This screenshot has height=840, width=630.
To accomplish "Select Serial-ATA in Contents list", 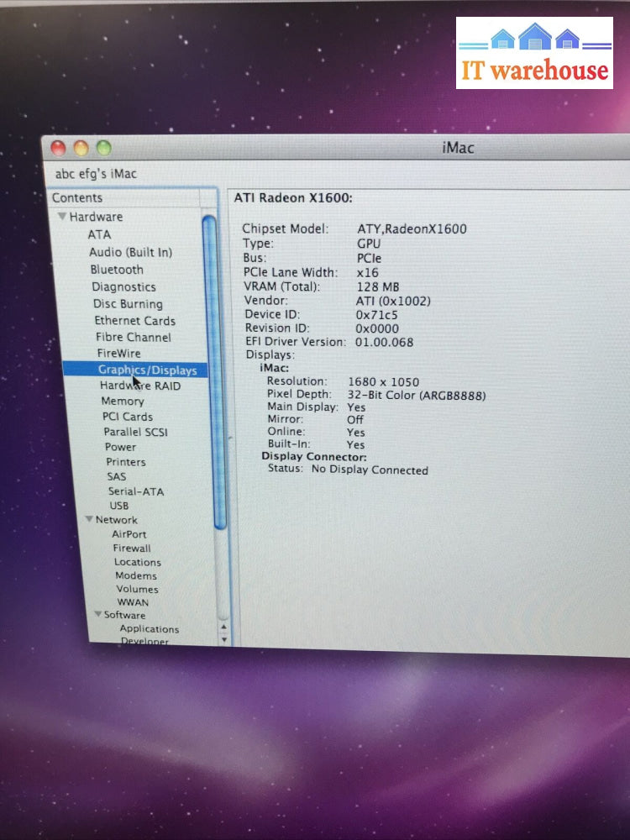I will click(135, 491).
